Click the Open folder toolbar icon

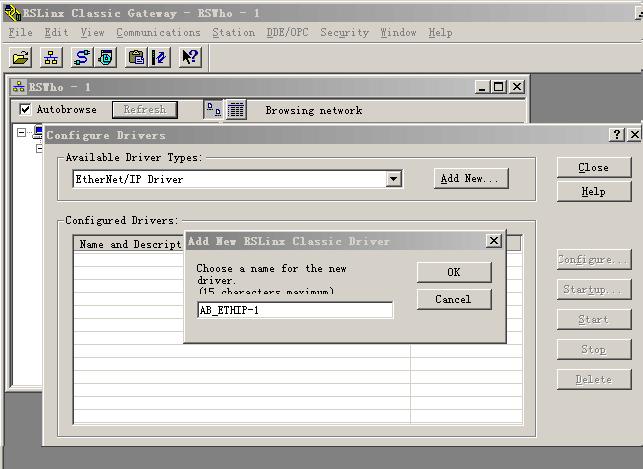(21, 57)
